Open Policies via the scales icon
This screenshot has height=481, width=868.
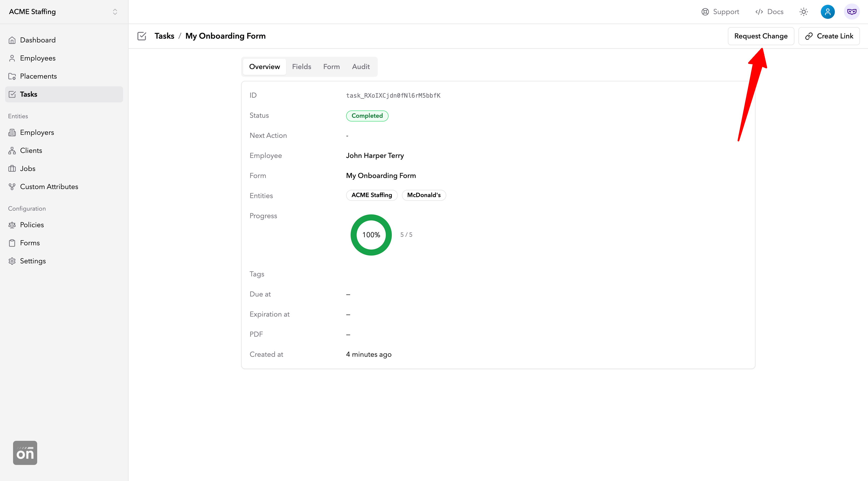pyautogui.click(x=12, y=225)
